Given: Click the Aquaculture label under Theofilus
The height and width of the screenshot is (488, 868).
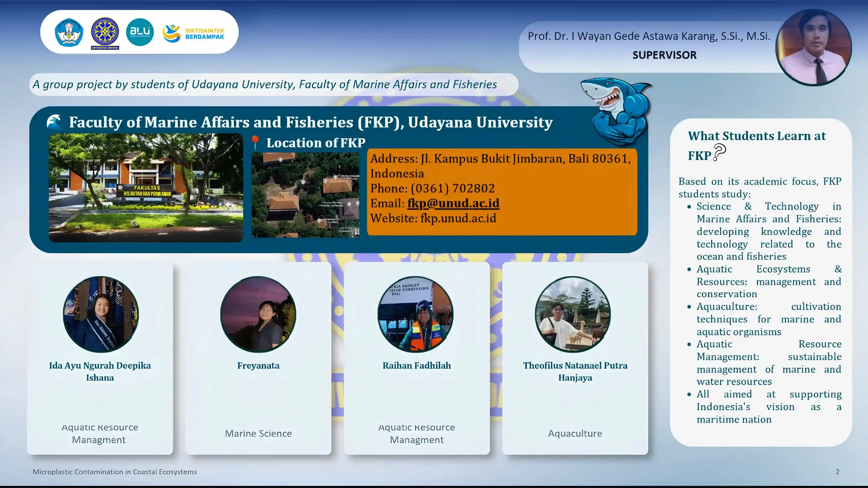Looking at the screenshot, I should click(575, 434).
